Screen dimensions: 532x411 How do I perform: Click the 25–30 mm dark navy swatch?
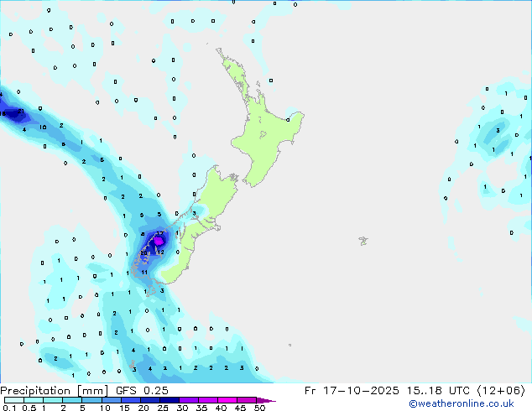click(x=169, y=400)
